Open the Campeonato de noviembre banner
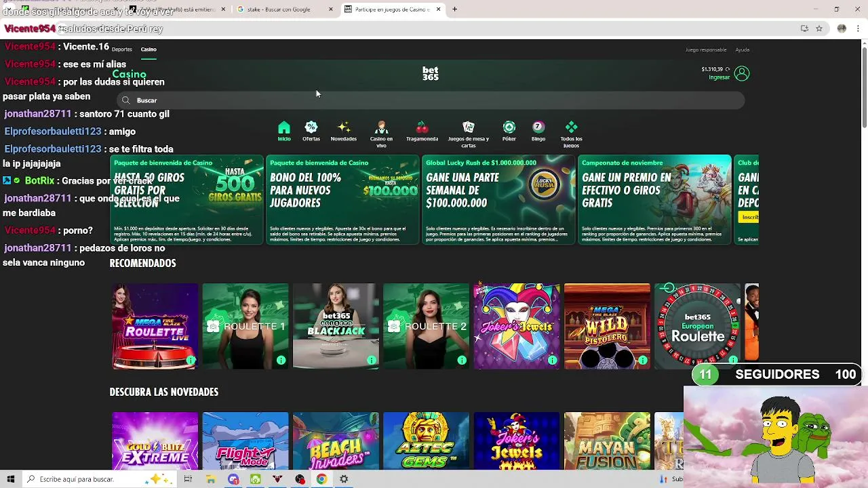This screenshot has width=868, height=488. tap(654, 200)
